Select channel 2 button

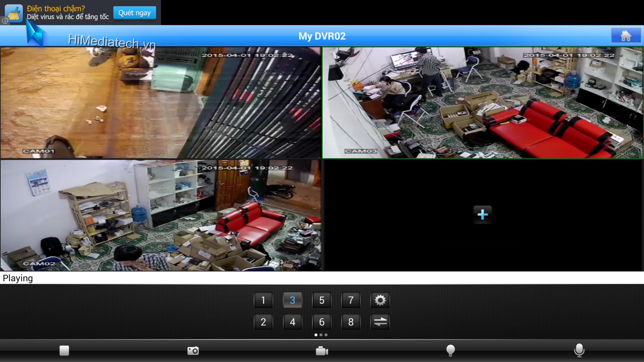pos(263,322)
